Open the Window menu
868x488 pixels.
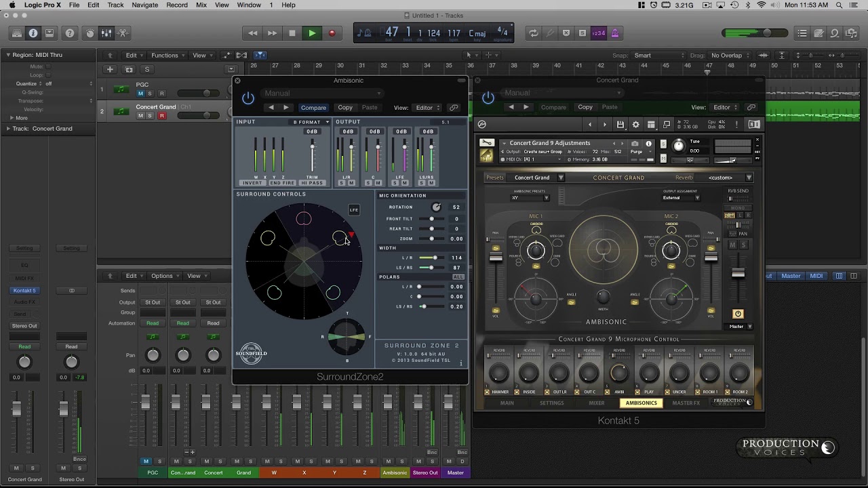pos(249,5)
